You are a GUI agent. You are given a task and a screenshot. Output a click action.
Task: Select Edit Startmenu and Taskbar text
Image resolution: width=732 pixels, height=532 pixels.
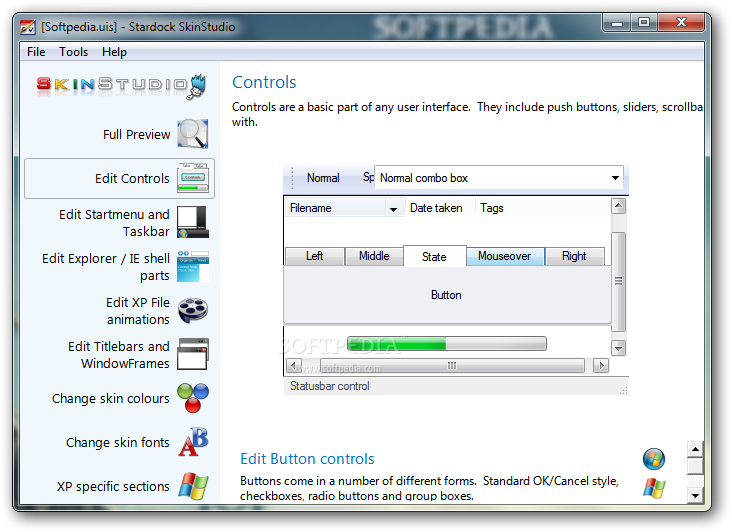click(x=114, y=223)
